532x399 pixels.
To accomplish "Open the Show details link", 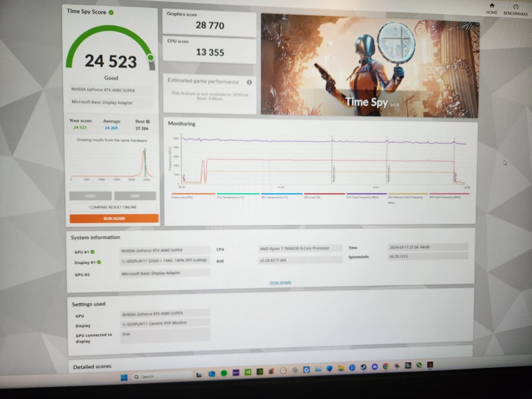I will (x=280, y=282).
